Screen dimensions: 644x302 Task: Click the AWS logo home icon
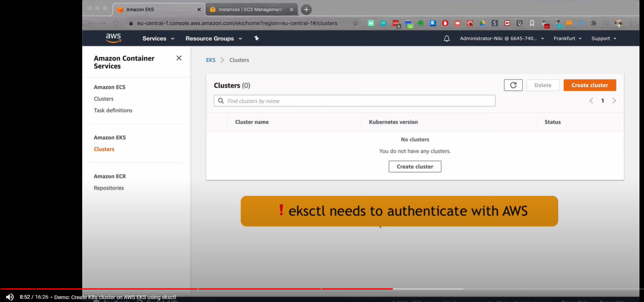[x=113, y=38]
